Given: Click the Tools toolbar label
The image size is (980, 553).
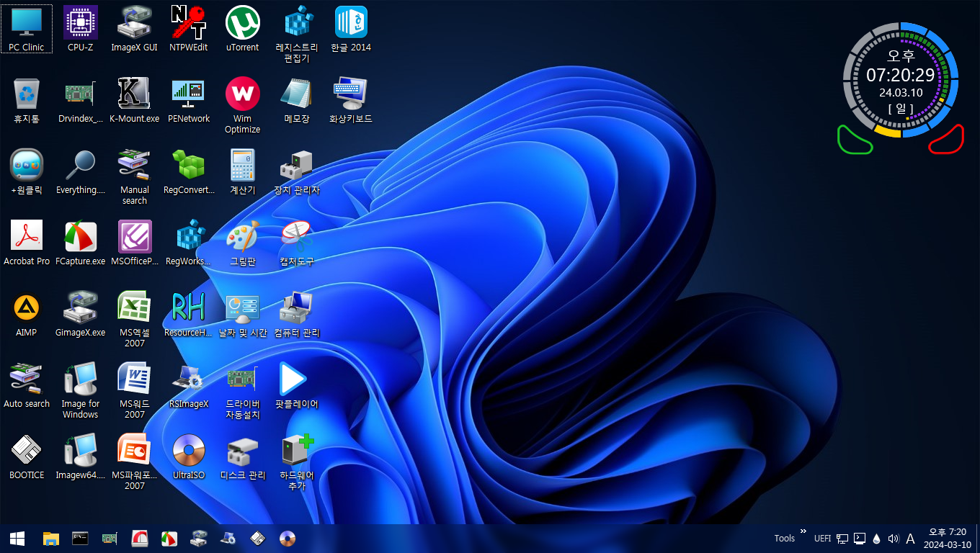Looking at the screenshot, I should pos(785,539).
